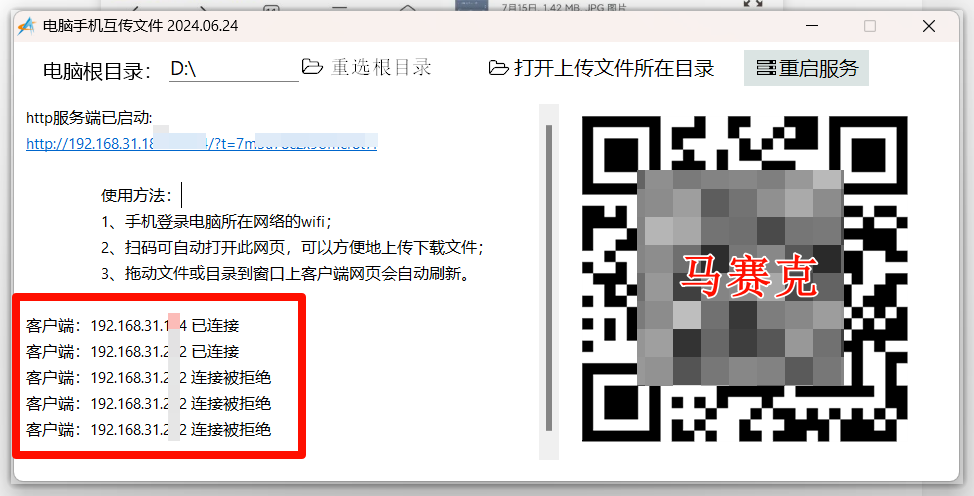Click the vertical scrollbar of the text panel
Image resolution: width=974 pixels, height=496 pixels.
pos(549,278)
